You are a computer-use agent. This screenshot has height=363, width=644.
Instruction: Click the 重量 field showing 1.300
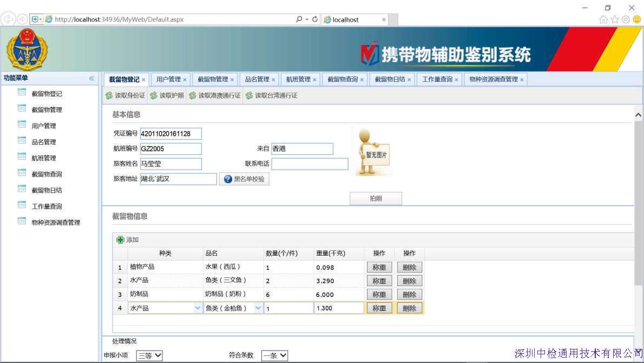(339, 308)
